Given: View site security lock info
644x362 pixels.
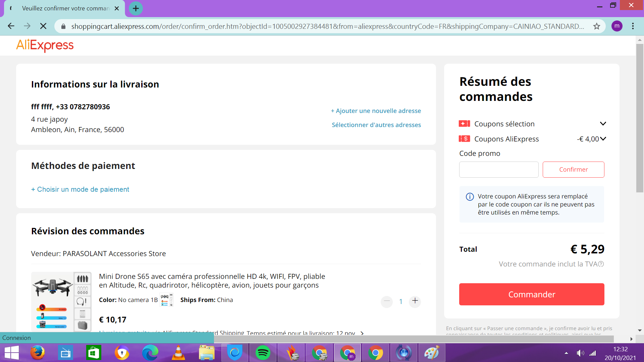Looking at the screenshot, I should coord(63,26).
